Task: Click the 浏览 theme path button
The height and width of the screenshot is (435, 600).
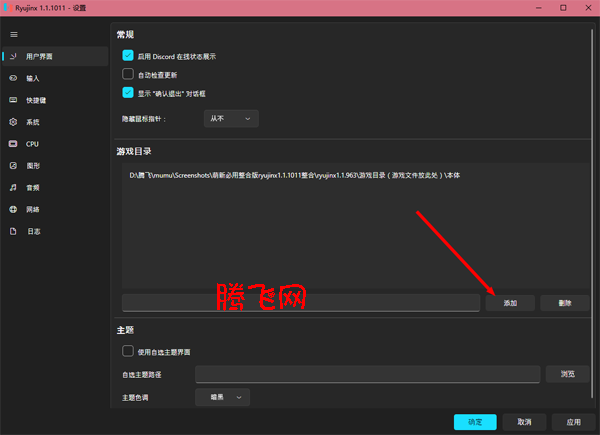Action: pyautogui.click(x=567, y=374)
